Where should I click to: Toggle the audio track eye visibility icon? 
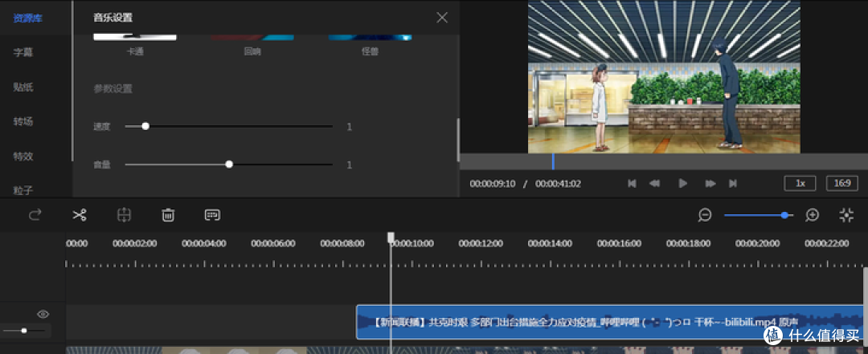pos(43,314)
